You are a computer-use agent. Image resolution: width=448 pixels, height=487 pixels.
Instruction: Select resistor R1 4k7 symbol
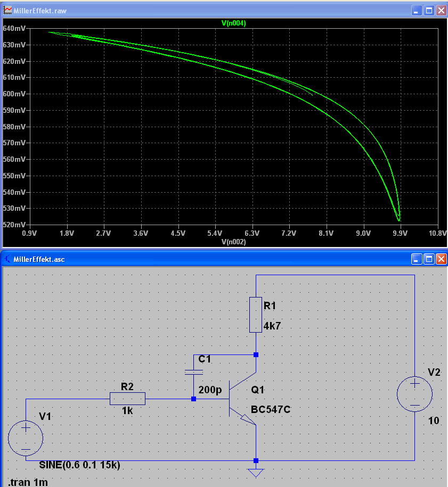[256, 315]
